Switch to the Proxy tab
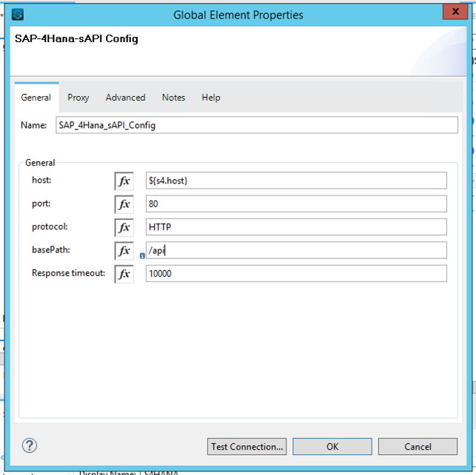Image resolution: width=476 pixels, height=475 pixels. point(78,98)
